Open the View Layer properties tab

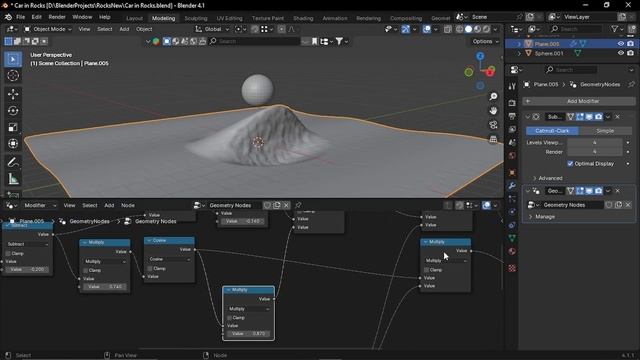pos(512,129)
